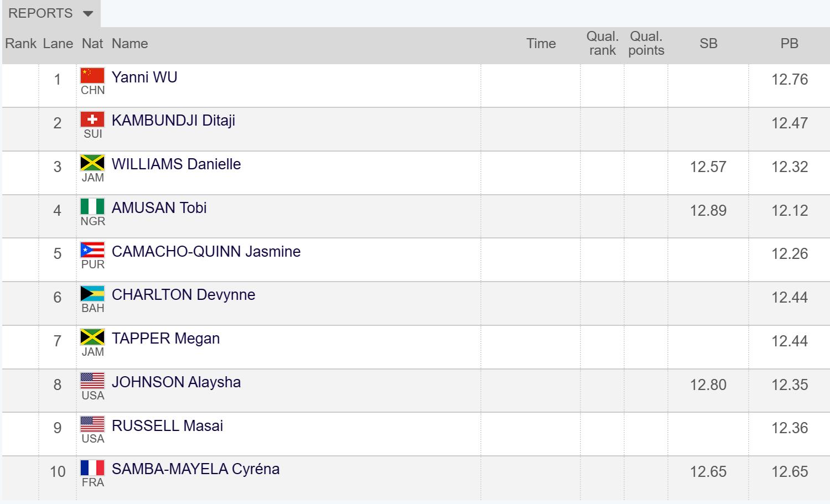This screenshot has height=504, width=830.
Task: Select CAMACHO-QUINN Jasmine name link
Action: point(206,252)
